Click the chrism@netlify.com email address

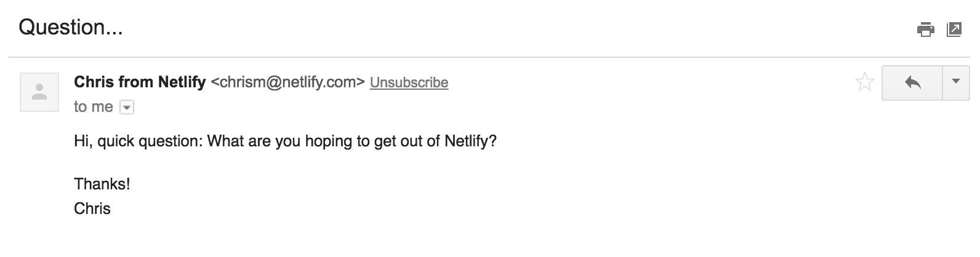pos(287,82)
